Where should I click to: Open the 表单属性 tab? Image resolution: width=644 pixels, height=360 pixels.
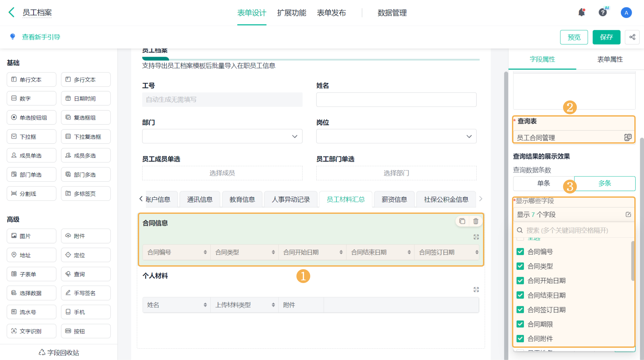coord(610,59)
